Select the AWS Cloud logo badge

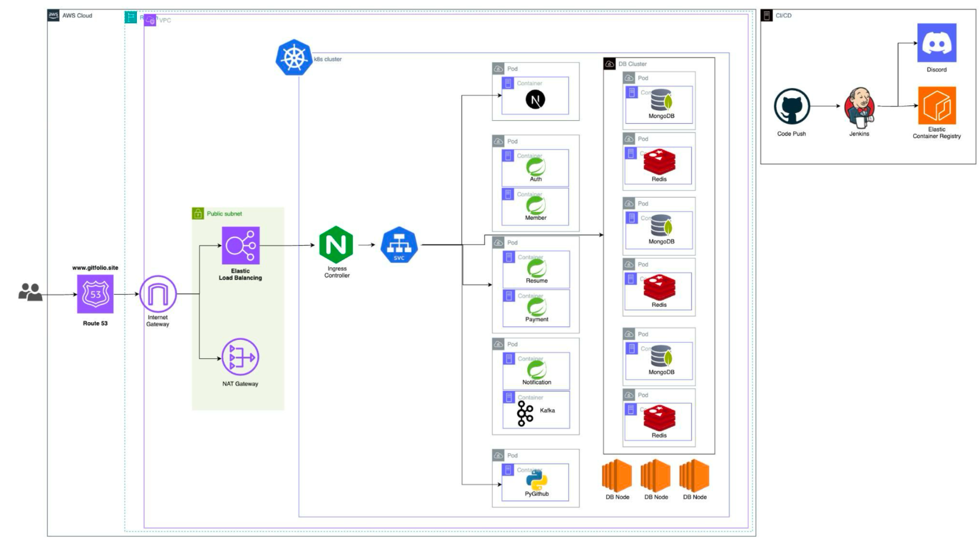[x=53, y=15]
